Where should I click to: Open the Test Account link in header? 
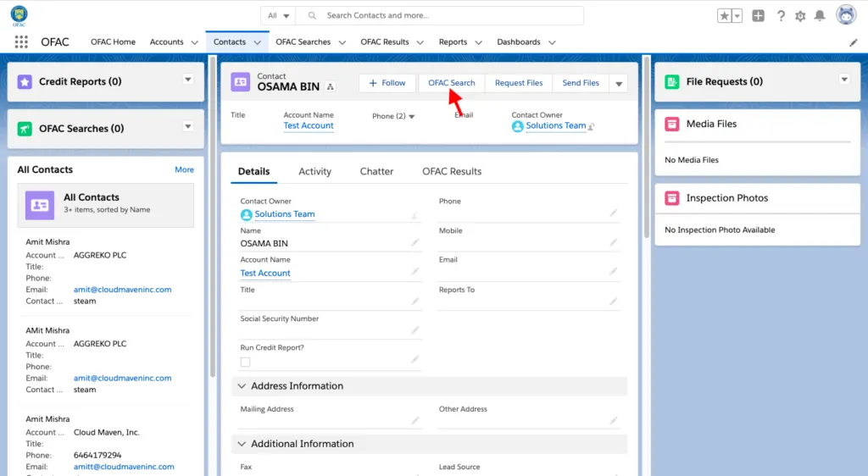309,126
